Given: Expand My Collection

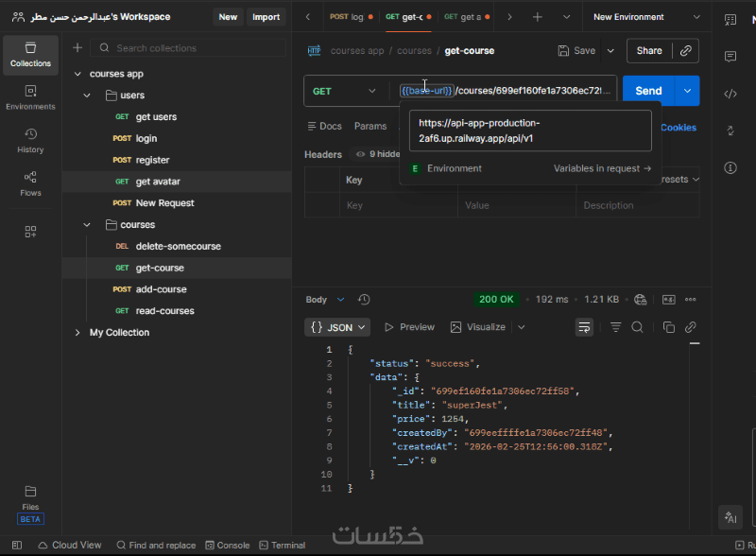Looking at the screenshot, I should (x=77, y=333).
